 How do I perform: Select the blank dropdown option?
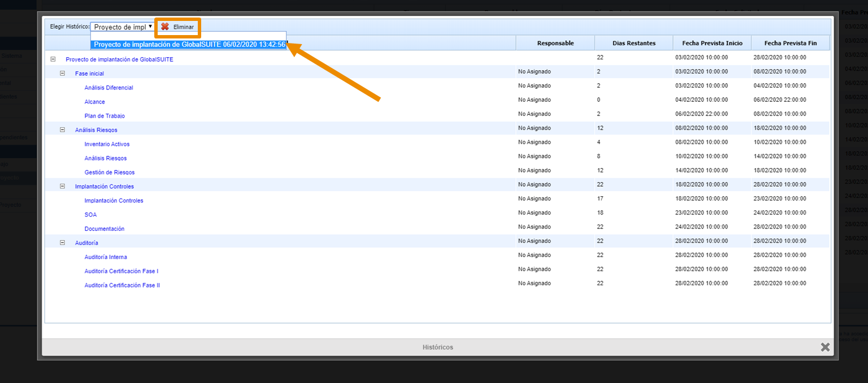click(x=189, y=36)
